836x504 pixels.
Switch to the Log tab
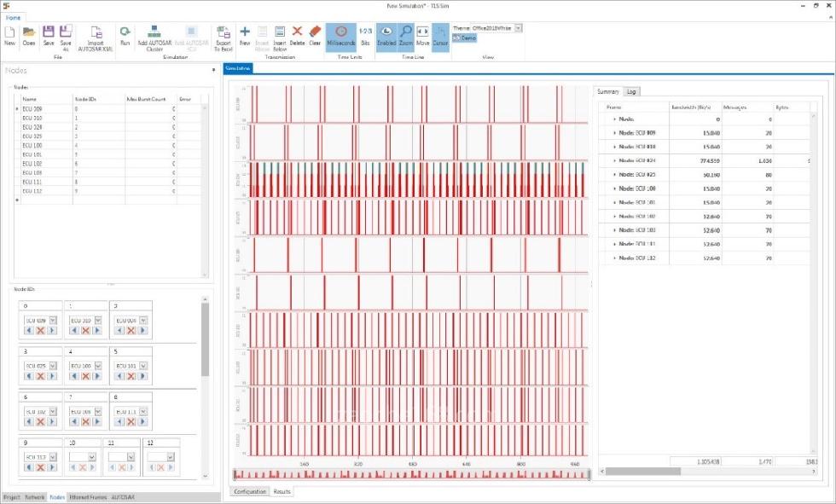click(631, 91)
